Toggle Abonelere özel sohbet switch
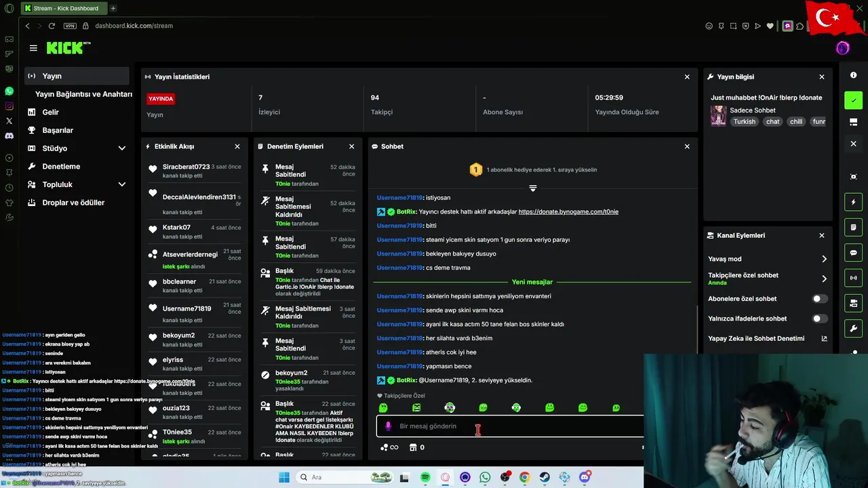Image resolution: width=868 pixels, height=488 pixels. click(x=819, y=299)
